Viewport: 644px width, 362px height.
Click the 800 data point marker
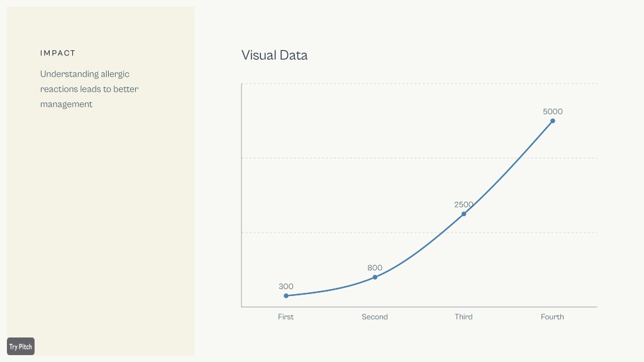coord(375,277)
